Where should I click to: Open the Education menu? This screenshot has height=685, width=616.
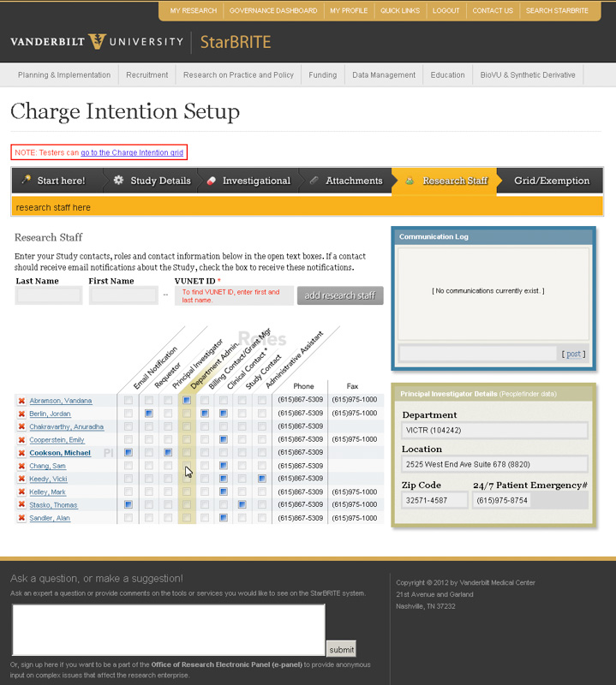448,74
